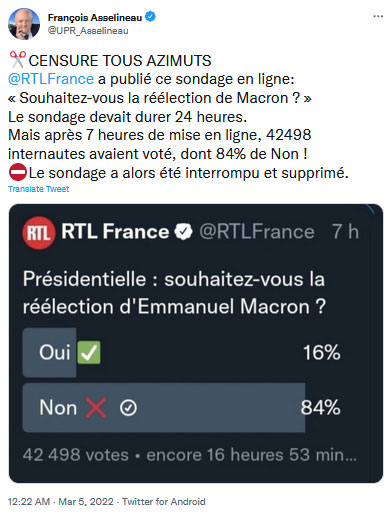Click the circled check vote indicator

pos(128,407)
